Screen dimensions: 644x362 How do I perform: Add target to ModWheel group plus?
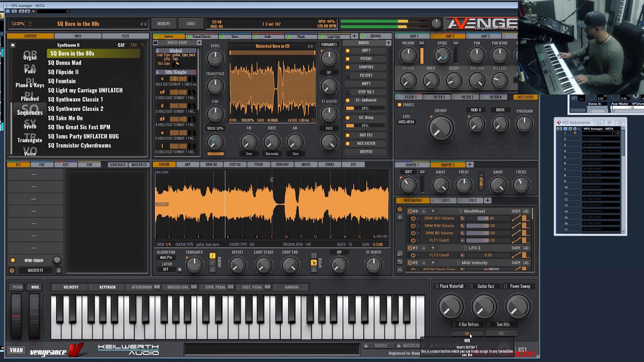432,211
